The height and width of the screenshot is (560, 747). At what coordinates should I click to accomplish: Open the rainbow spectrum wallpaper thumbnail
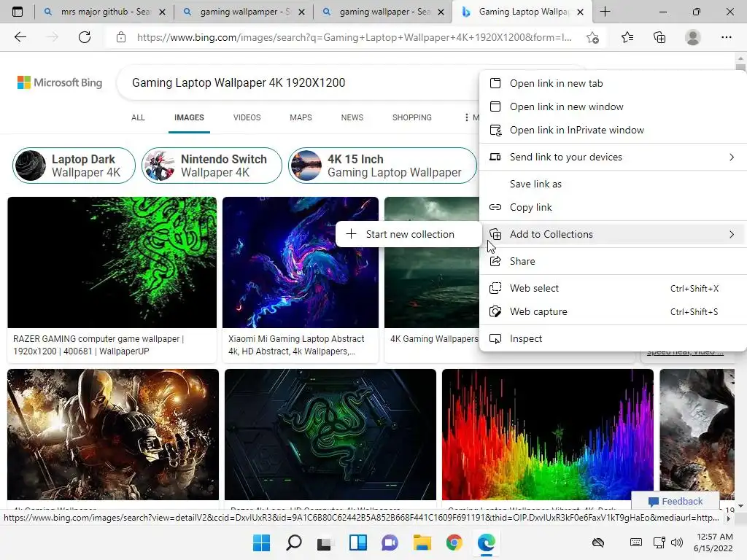(x=548, y=435)
